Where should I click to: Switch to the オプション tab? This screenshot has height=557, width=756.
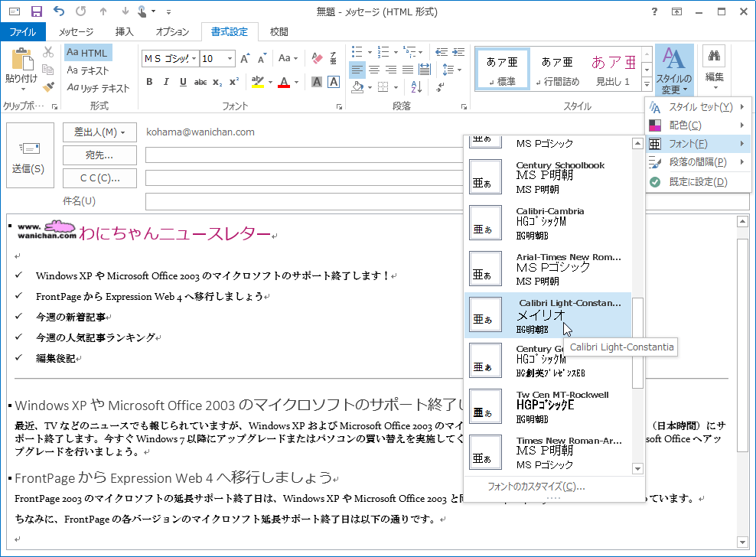(172, 32)
